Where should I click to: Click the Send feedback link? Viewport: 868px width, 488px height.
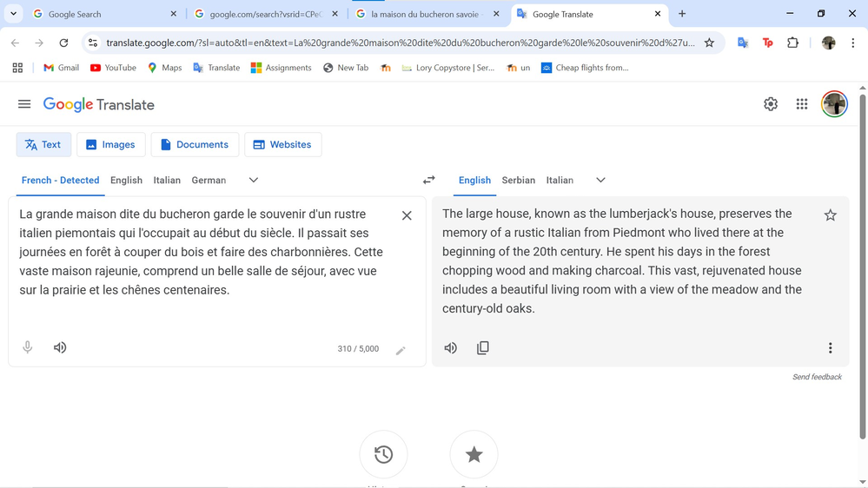[x=817, y=377]
